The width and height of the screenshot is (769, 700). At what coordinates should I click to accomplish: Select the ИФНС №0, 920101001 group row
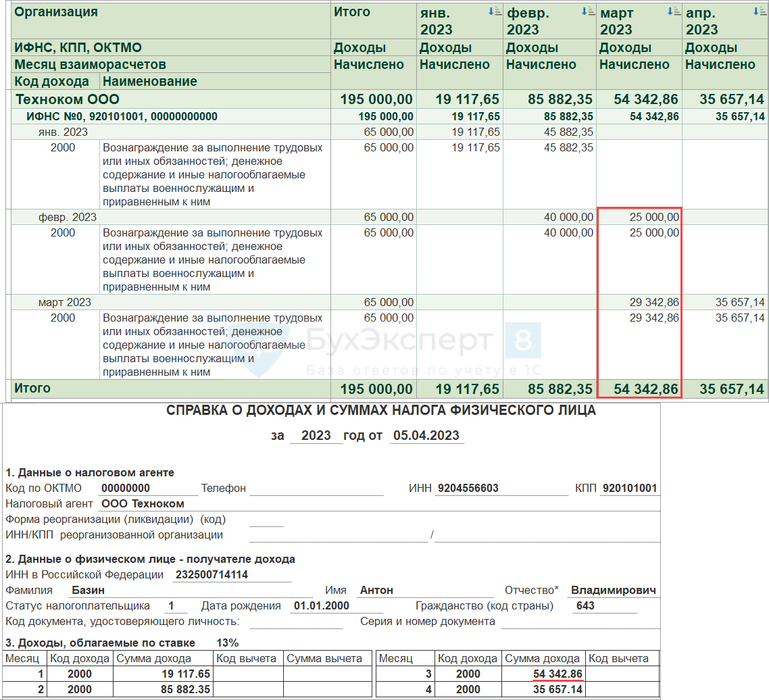click(x=122, y=116)
